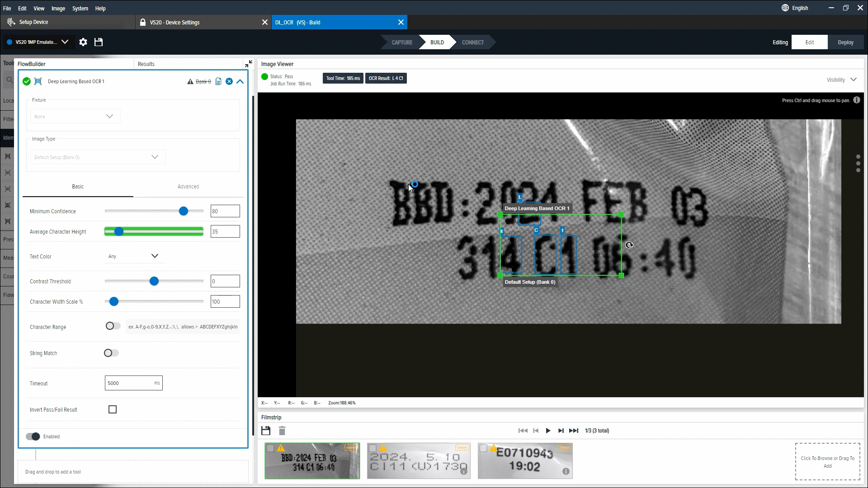Click the info icon in Image Viewer
This screenshot has width=868, height=488.
pos(857,100)
